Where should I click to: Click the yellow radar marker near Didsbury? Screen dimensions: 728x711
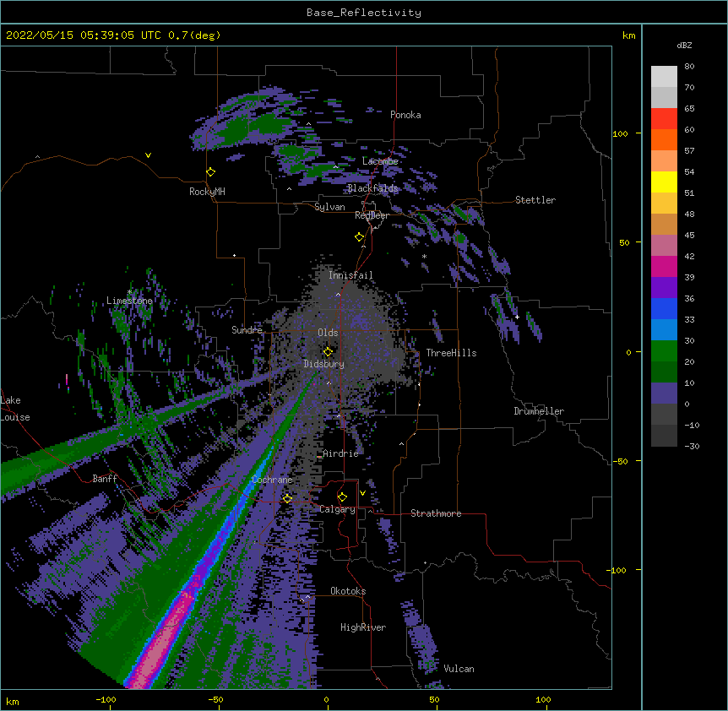328,351
